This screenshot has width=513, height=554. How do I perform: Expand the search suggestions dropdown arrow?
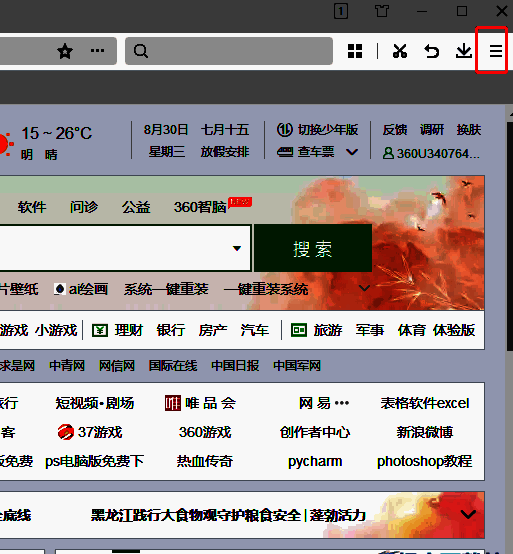click(237, 248)
